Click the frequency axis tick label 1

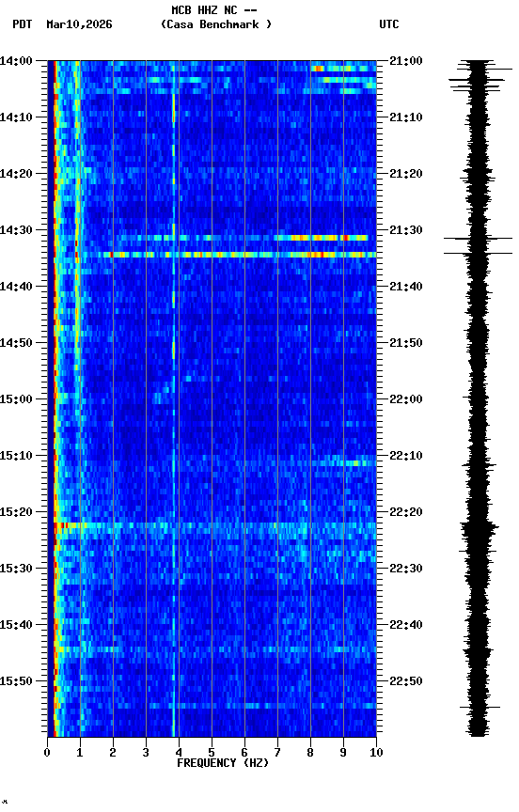(x=80, y=753)
